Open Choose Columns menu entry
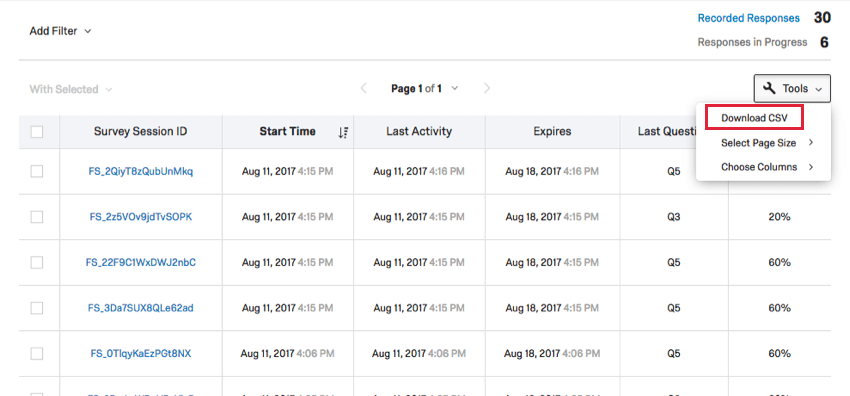This screenshot has width=850, height=396. [x=759, y=167]
